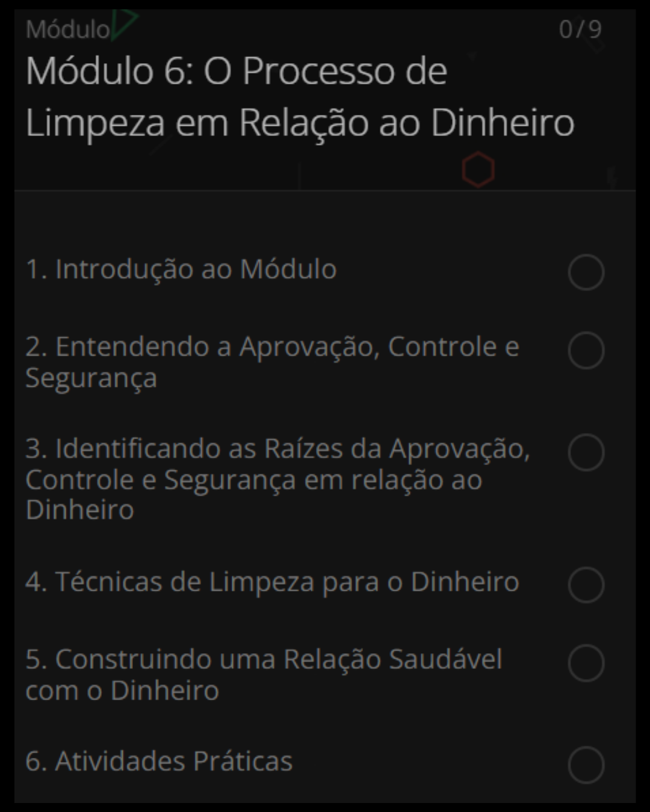
Task: Go to '4. Técnicas de Limpeza para o Dinheiro'
Action: 272,582
